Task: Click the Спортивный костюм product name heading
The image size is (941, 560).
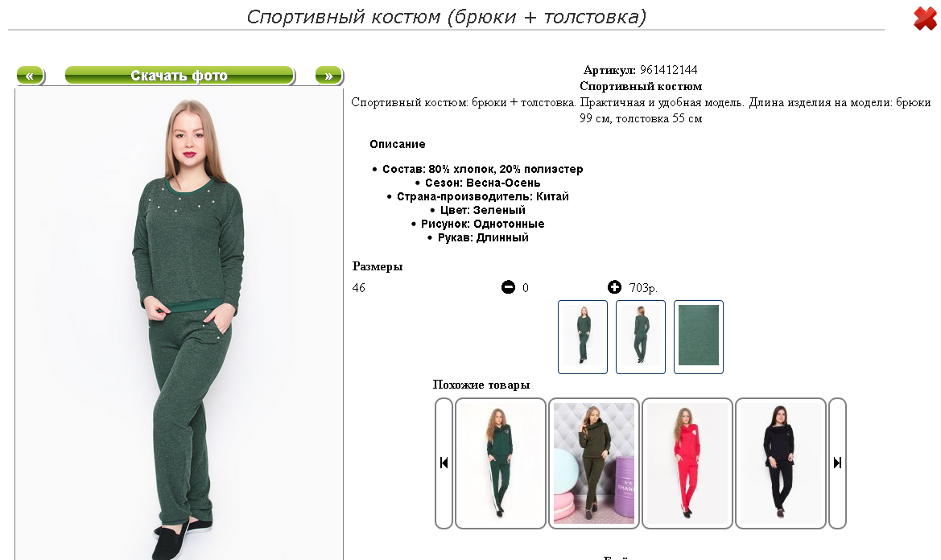Action: coord(641,86)
